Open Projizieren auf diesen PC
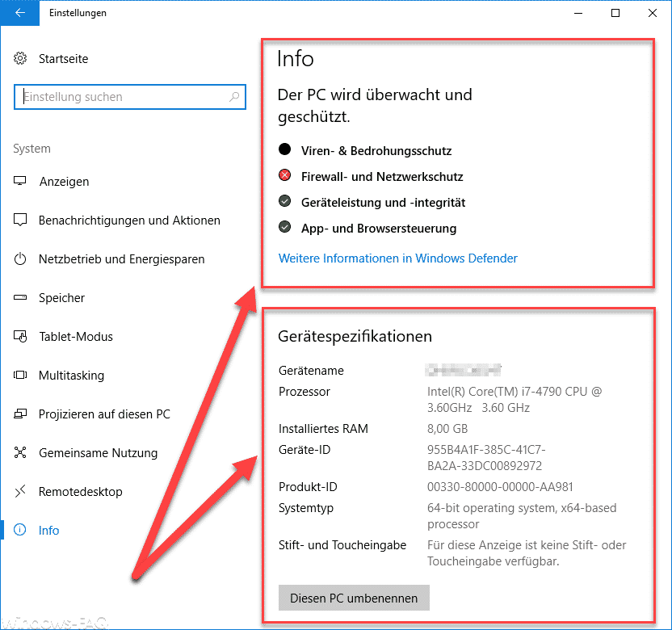672x630 pixels. [104, 414]
